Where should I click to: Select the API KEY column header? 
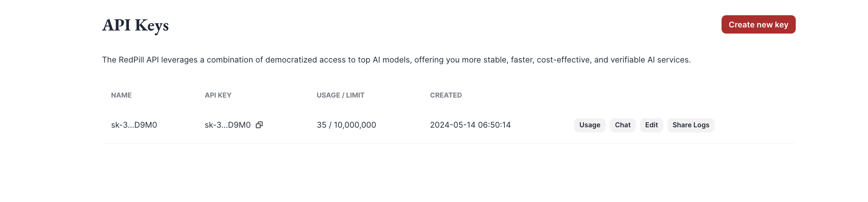[218, 95]
